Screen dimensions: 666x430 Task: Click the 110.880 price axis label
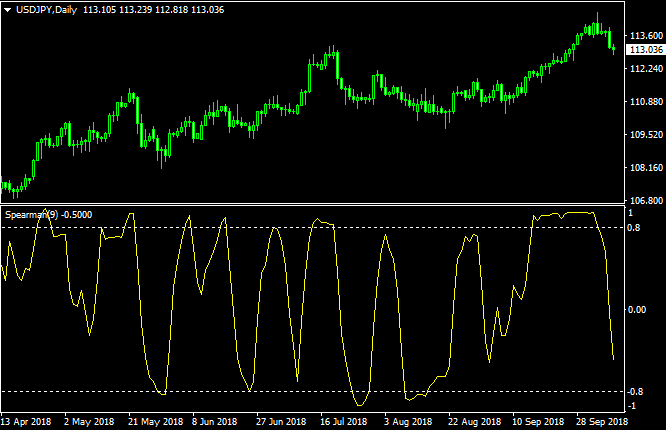646,102
